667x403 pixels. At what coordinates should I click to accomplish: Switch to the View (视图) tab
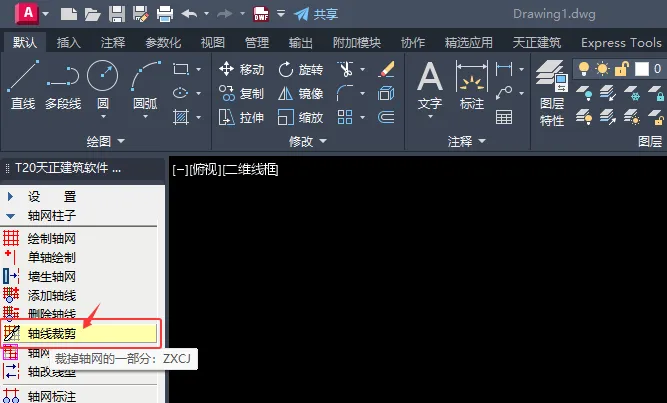pos(212,43)
